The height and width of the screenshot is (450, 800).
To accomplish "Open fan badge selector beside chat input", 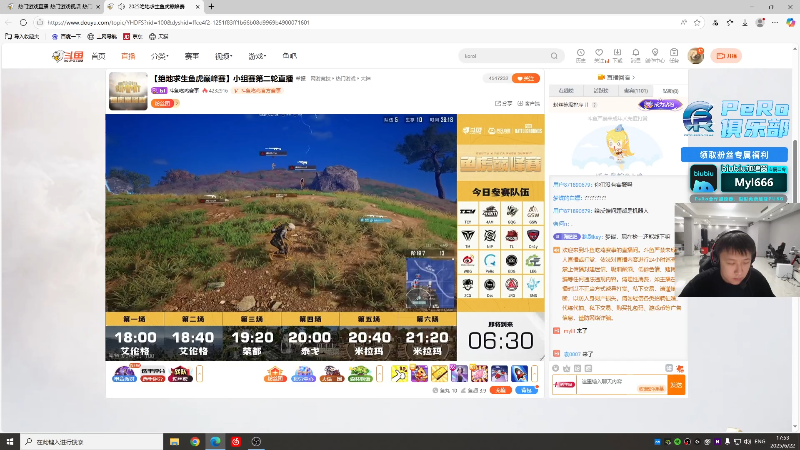I will tap(564, 385).
